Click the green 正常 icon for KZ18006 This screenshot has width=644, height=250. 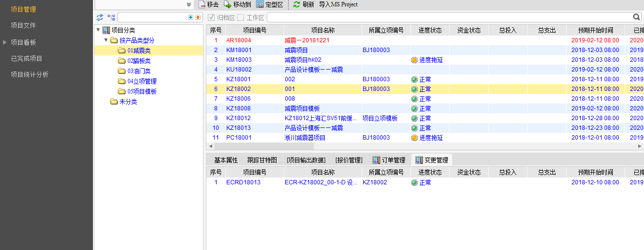(415, 99)
